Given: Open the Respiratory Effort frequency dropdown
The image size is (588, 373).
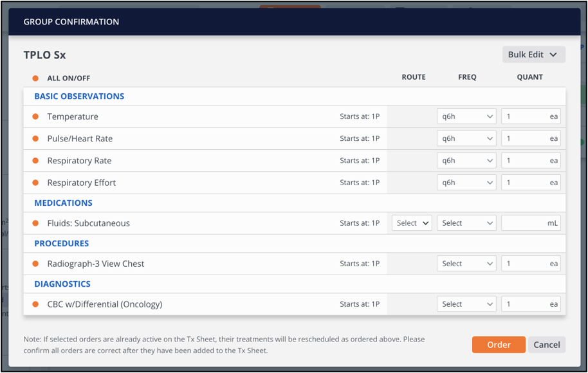Looking at the screenshot, I should pos(466,183).
